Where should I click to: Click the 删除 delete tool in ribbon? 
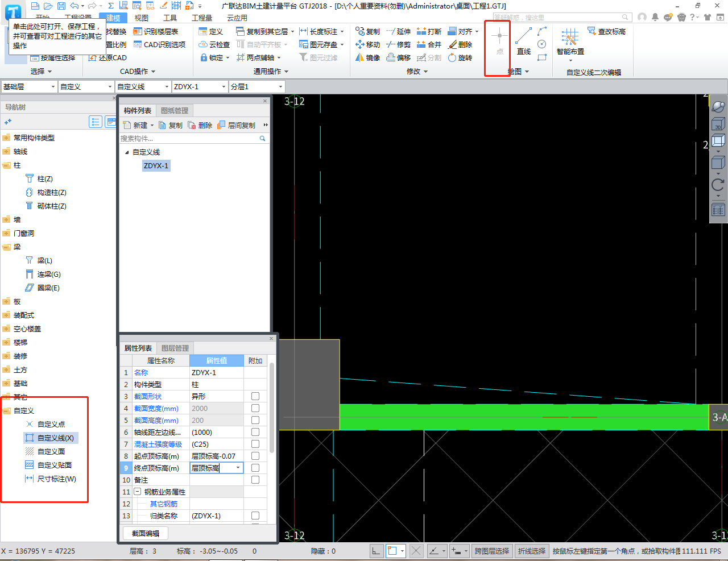pyautogui.click(x=460, y=44)
